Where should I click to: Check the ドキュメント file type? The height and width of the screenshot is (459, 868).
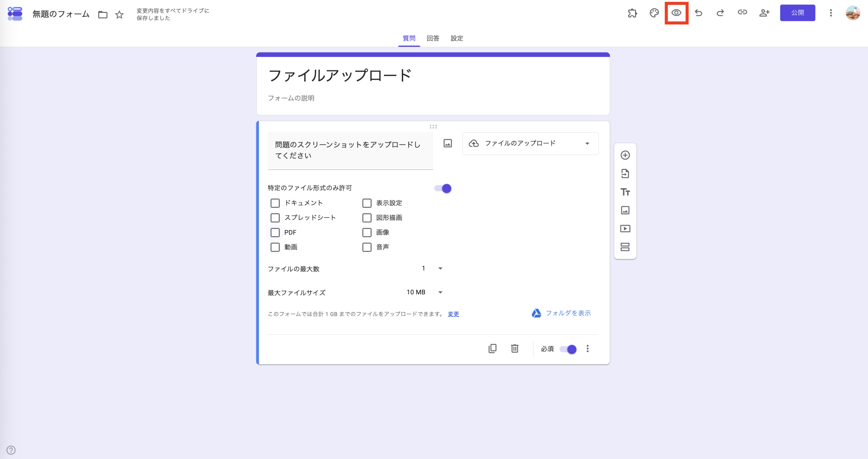275,203
